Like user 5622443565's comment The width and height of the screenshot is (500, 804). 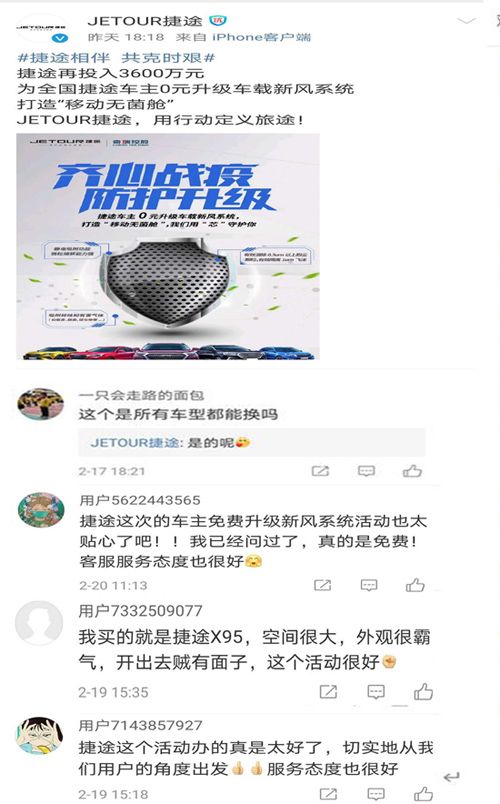[x=415, y=585]
